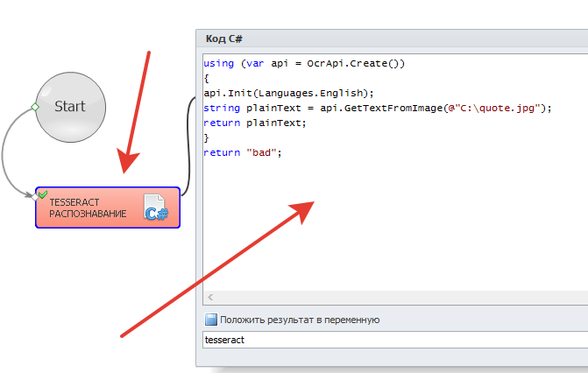Click the Положить результат в переменную label
Viewport: 588px width, 373px height.
click(x=300, y=320)
